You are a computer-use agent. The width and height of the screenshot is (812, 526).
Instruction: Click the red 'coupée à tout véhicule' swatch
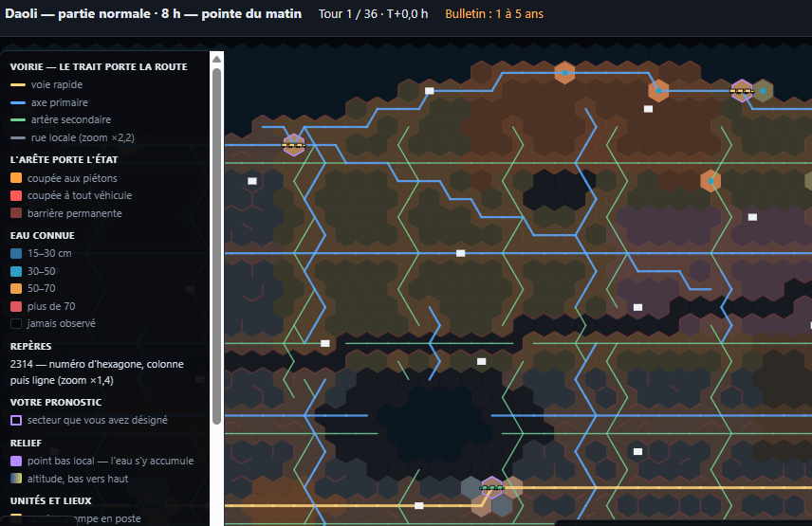pyautogui.click(x=16, y=195)
